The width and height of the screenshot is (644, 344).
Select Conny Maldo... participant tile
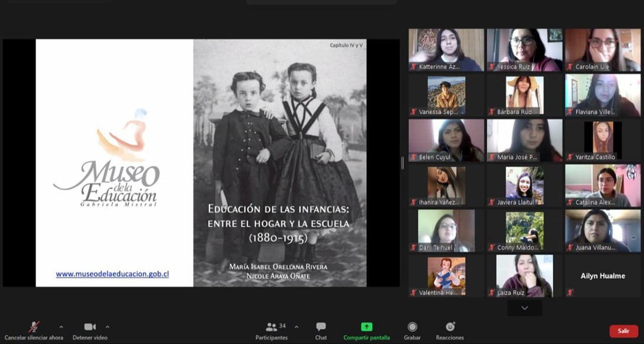(x=525, y=231)
